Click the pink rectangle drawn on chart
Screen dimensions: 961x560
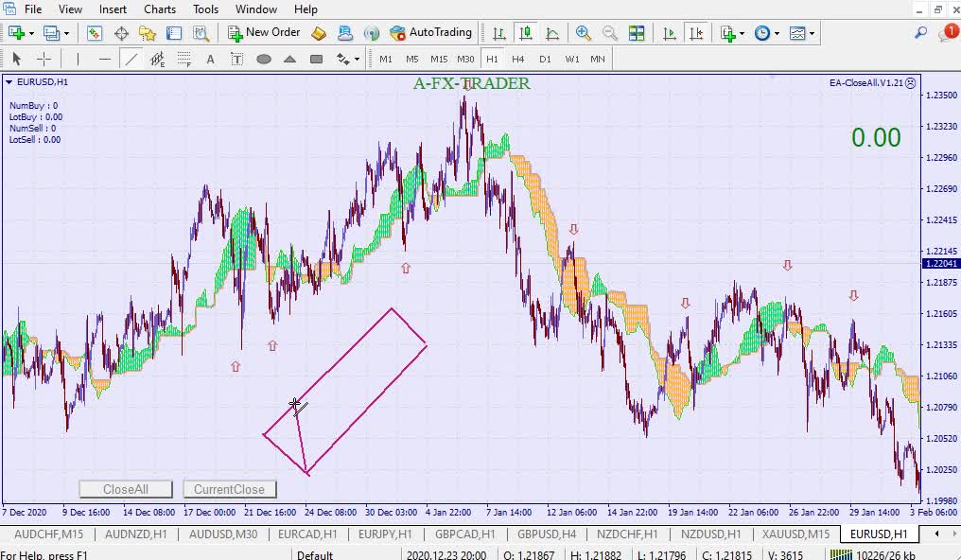coord(410,326)
